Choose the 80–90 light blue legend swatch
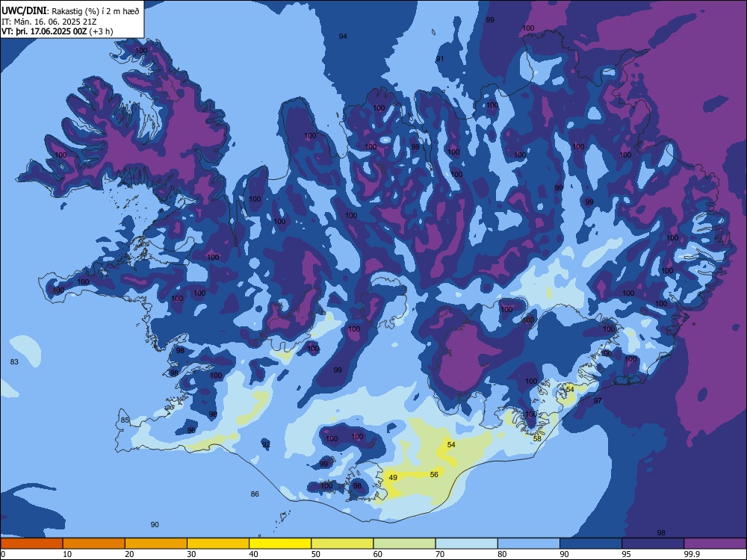The width and height of the screenshot is (747, 560). pos(529,544)
